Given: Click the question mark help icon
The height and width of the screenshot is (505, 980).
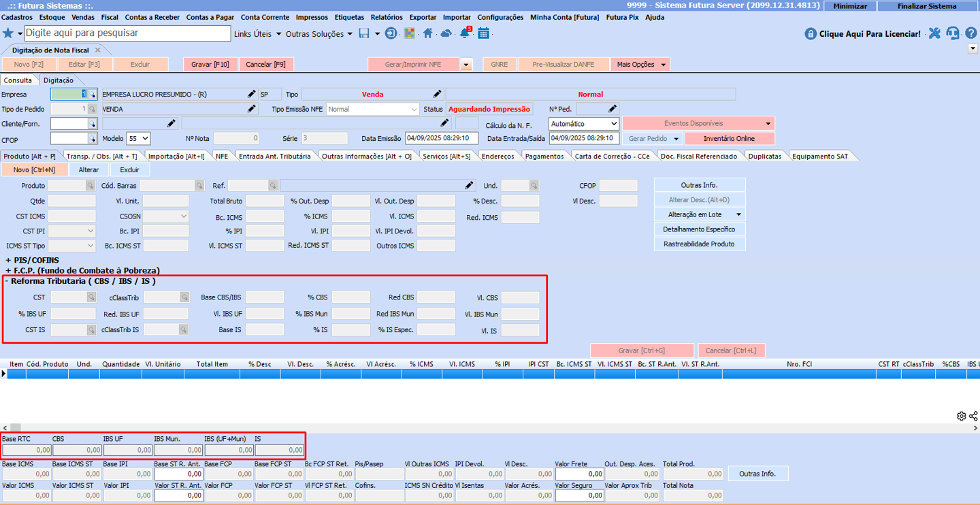Looking at the screenshot, I should click(x=970, y=33).
